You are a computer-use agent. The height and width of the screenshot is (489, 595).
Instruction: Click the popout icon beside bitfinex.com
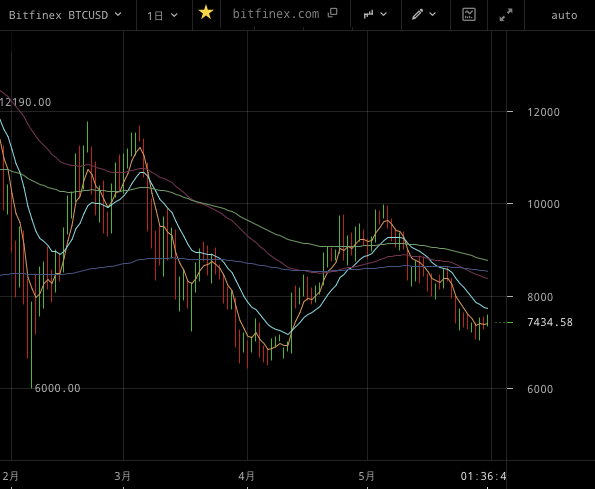[x=332, y=13]
